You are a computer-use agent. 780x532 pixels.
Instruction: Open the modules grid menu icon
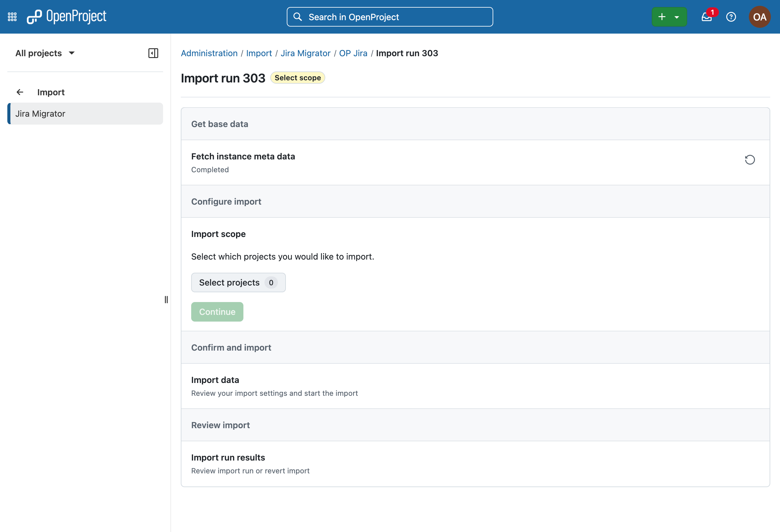click(x=12, y=17)
